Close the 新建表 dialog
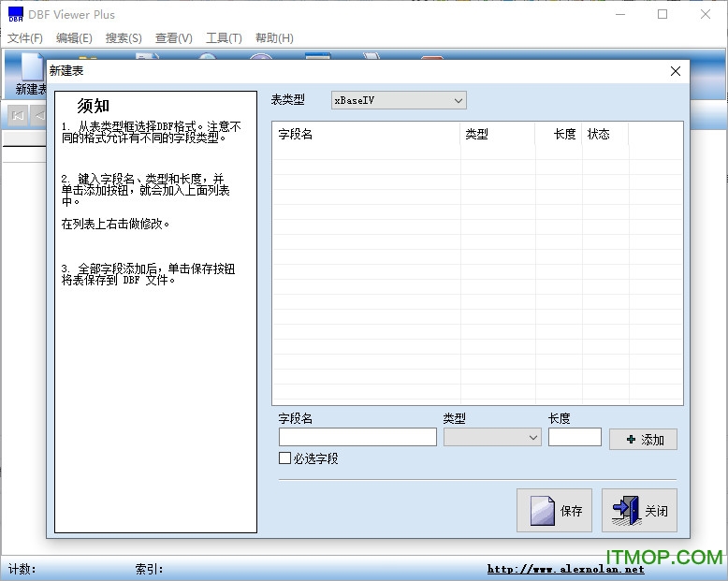 (x=676, y=71)
